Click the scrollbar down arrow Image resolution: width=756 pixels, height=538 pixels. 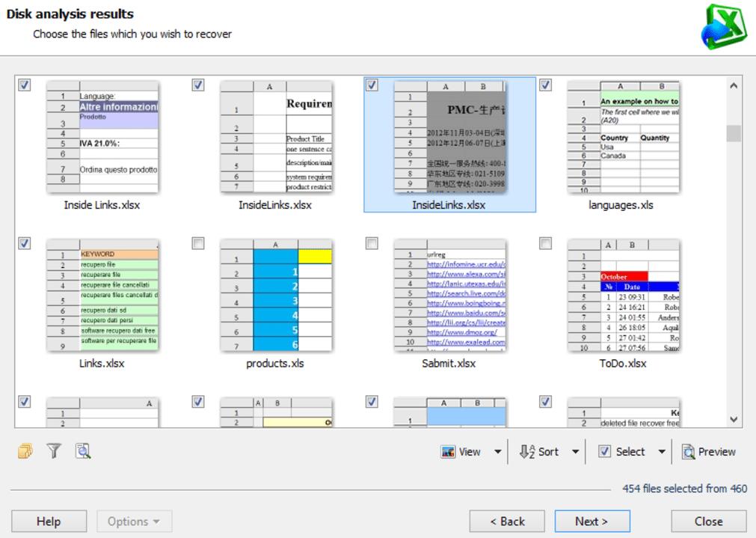tap(734, 419)
